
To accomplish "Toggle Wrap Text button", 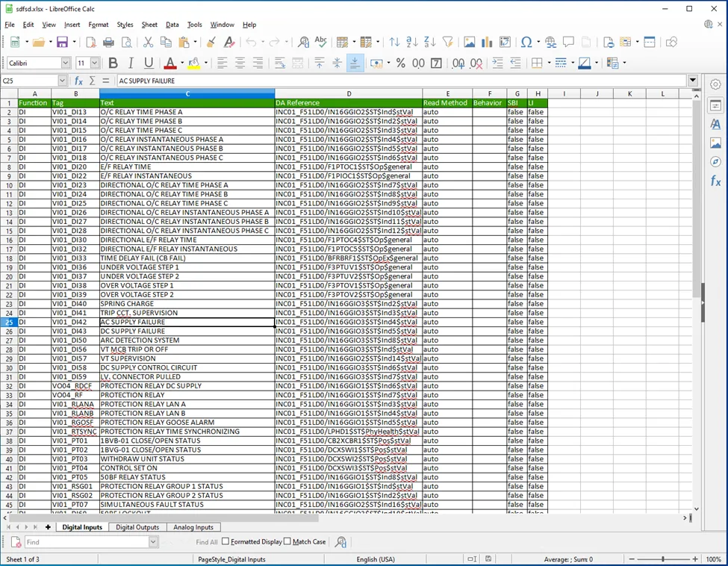I will [279, 63].
